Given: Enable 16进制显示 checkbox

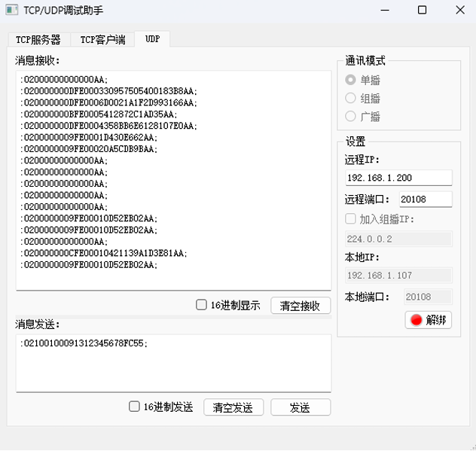Looking at the screenshot, I should [x=201, y=305].
